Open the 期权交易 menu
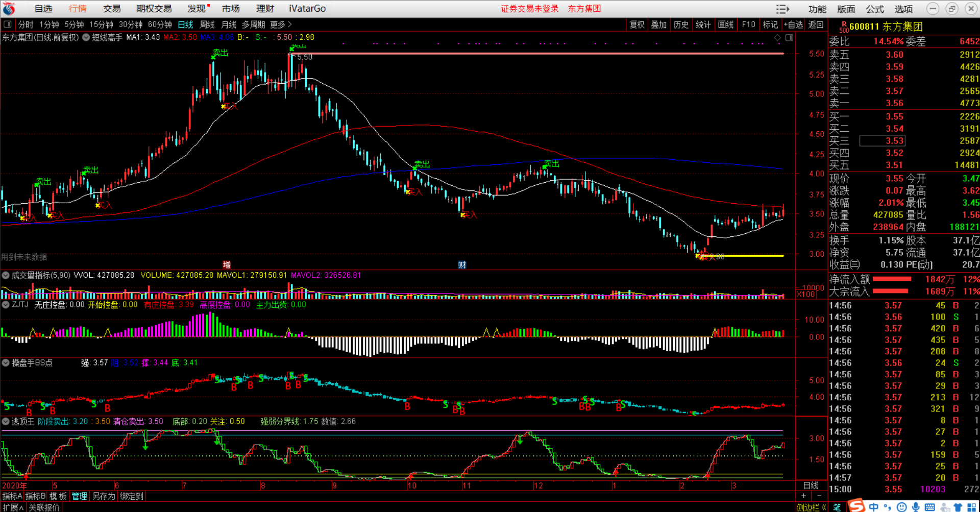980x512 pixels. coord(154,9)
